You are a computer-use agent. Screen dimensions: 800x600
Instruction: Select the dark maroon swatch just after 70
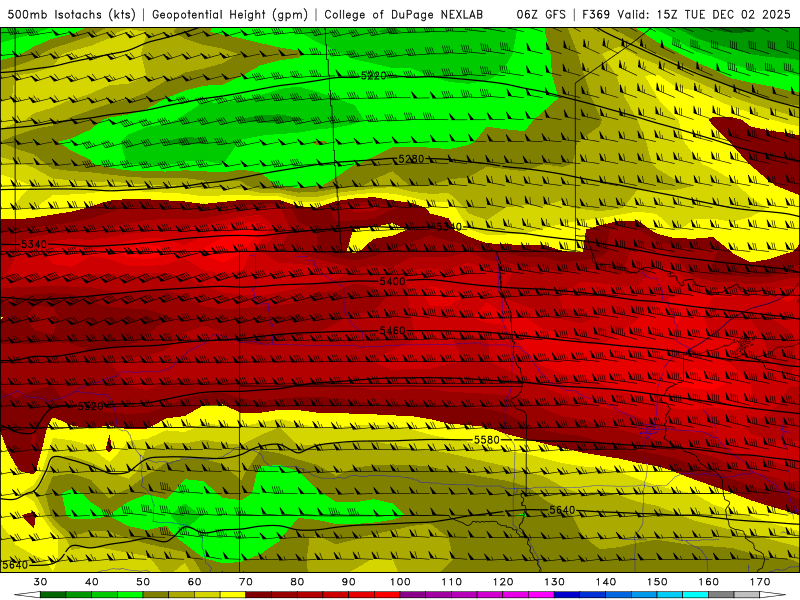[x=259, y=595]
